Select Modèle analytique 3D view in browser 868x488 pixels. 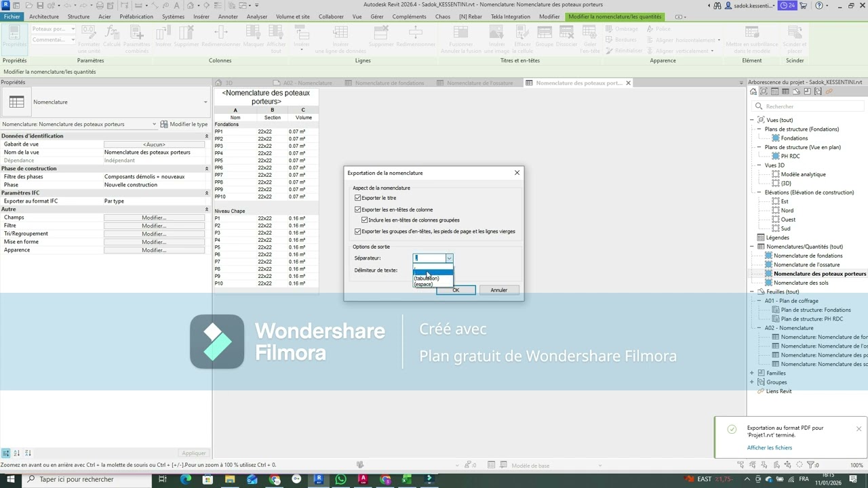[x=803, y=174]
